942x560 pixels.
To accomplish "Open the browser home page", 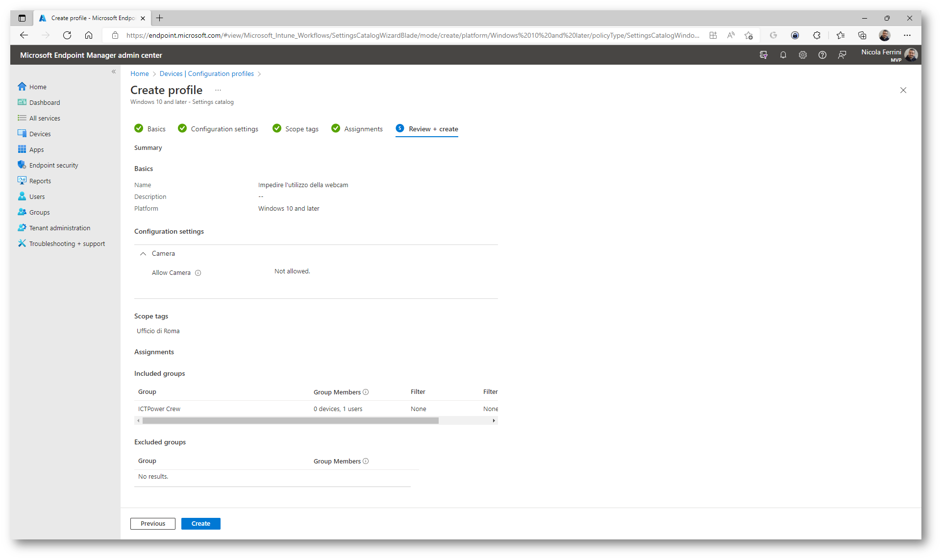I will 89,35.
